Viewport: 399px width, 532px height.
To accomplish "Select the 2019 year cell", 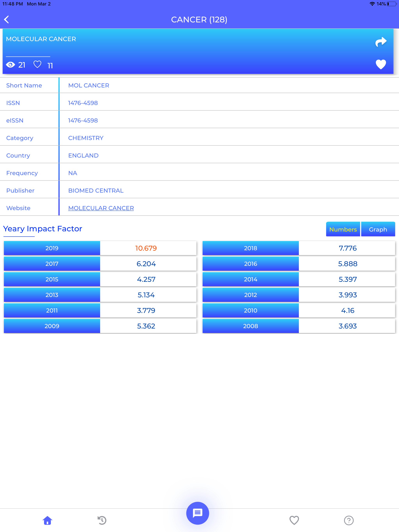I will click(52, 248).
